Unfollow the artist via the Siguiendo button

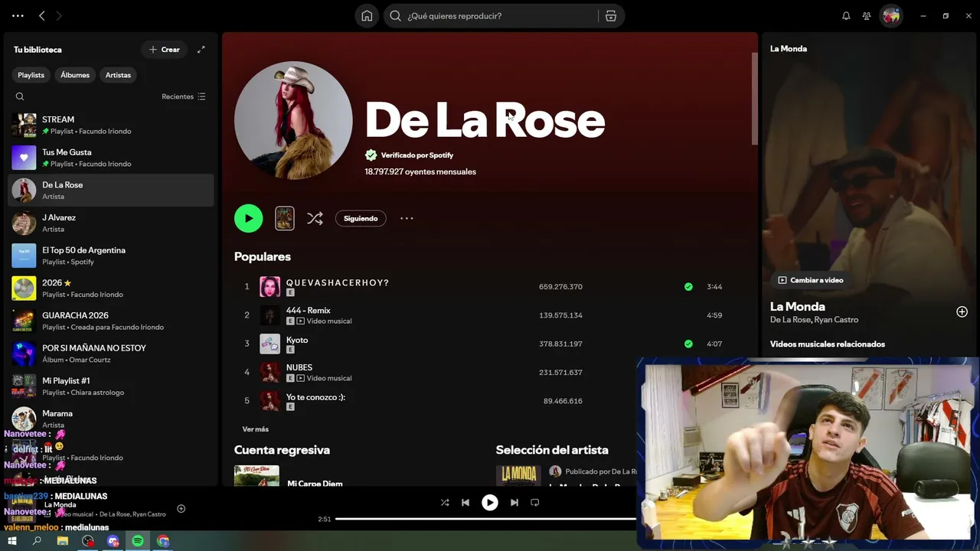tap(361, 218)
